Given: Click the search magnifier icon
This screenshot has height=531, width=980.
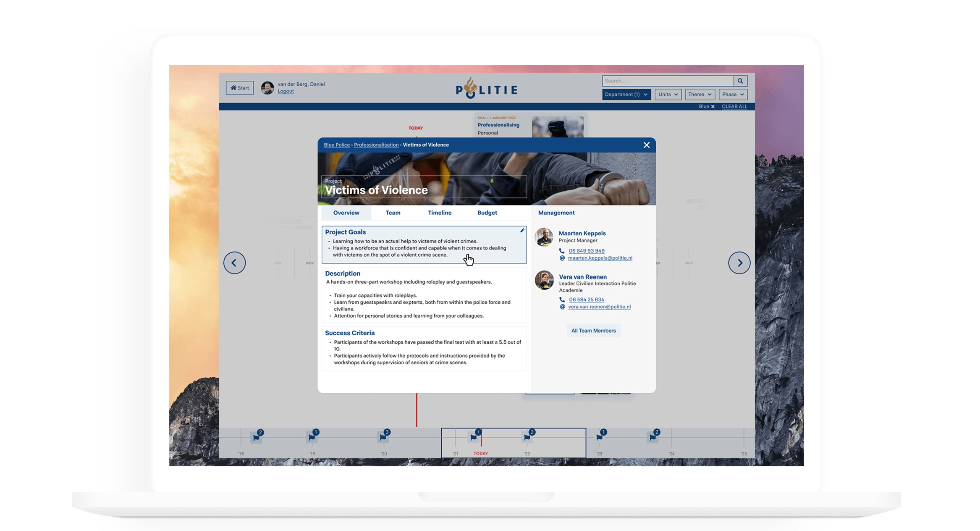Looking at the screenshot, I should pyautogui.click(x=740, y=81).
